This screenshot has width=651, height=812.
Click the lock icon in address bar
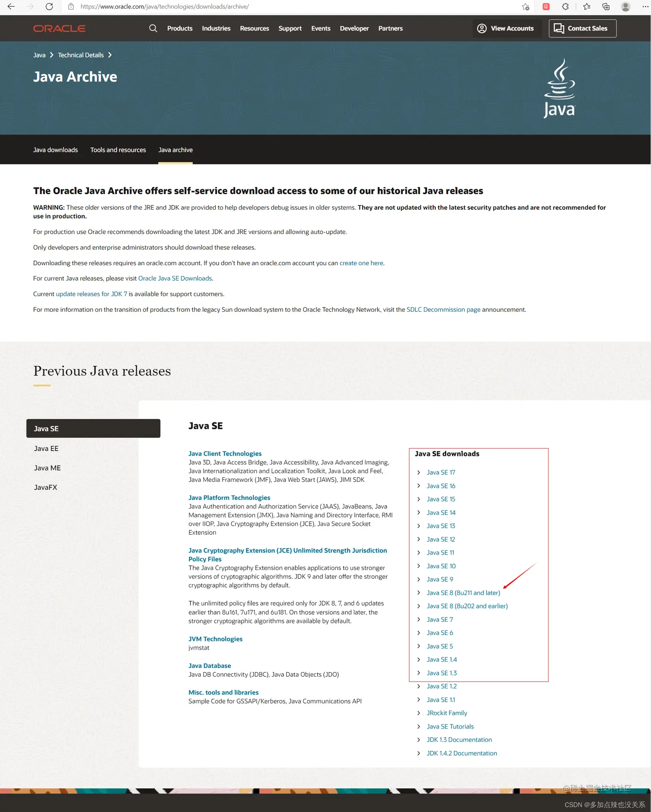click(71, 6)
